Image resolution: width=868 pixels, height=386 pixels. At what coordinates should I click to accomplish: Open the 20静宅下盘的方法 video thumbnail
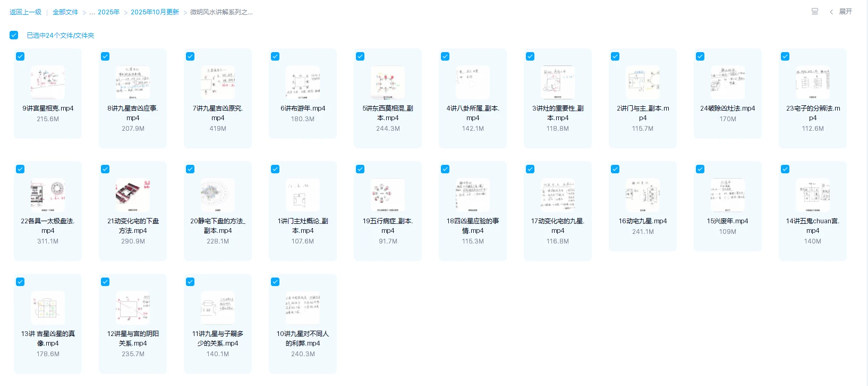coord(218,195)
